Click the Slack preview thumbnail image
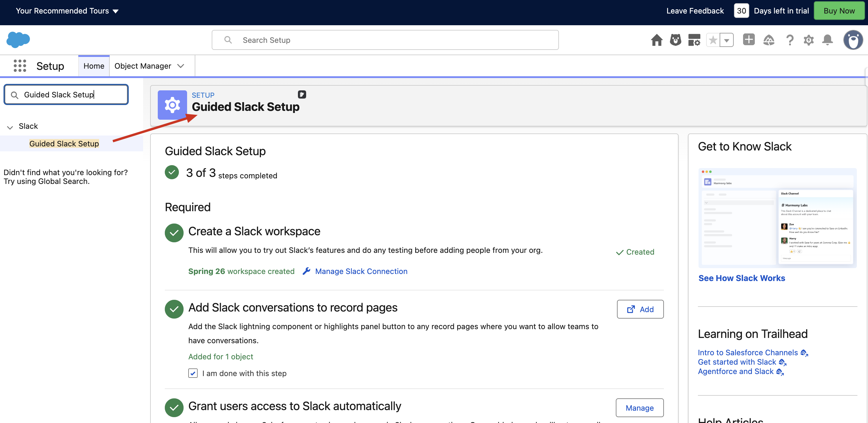 pyautogui.click(x=777, y=218)
